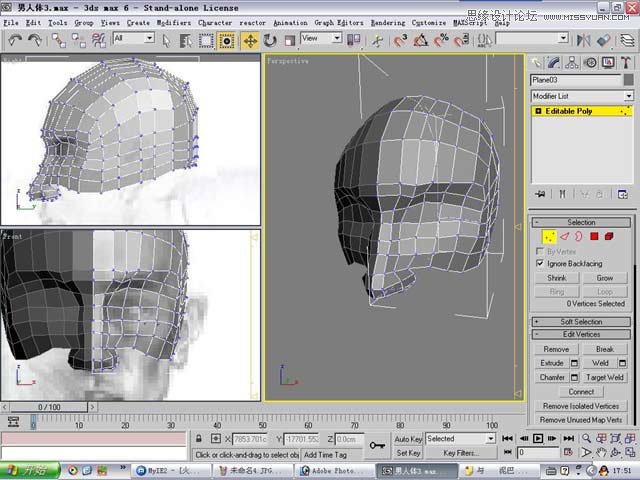Image resolution: width=640 pixels, height=480 pixels.
Task: Click the Mirror tool icon
Action: 584,40
